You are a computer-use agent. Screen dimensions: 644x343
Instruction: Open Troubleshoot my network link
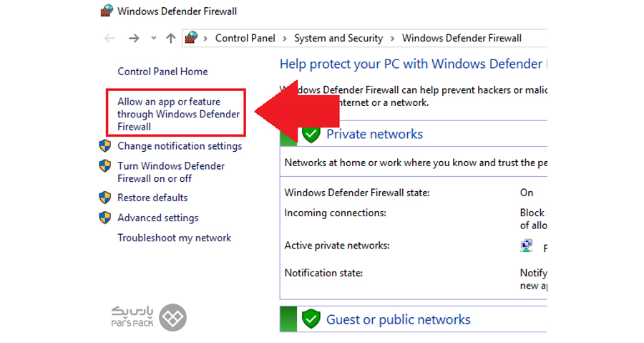[x=174, y=238]
